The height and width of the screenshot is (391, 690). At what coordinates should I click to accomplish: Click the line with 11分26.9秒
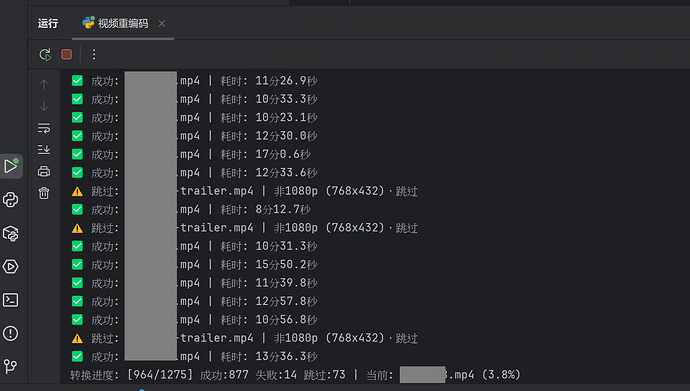(x=194, y=81)
